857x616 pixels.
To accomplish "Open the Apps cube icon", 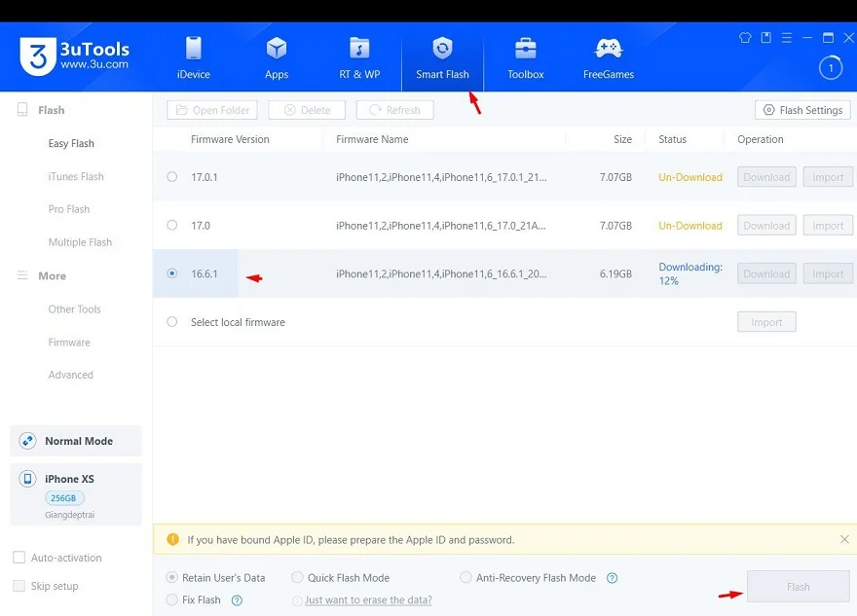I will pyautogui.click(x=277, y=49).
